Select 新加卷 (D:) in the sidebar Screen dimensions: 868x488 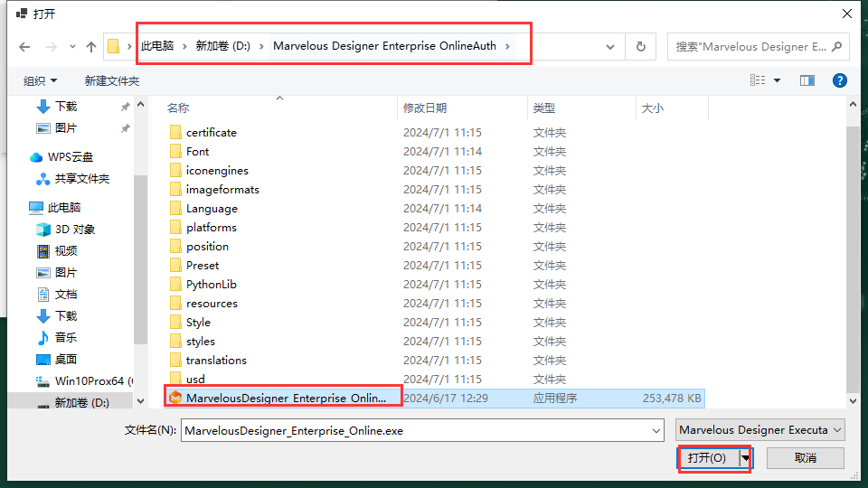tap(81, 403)
